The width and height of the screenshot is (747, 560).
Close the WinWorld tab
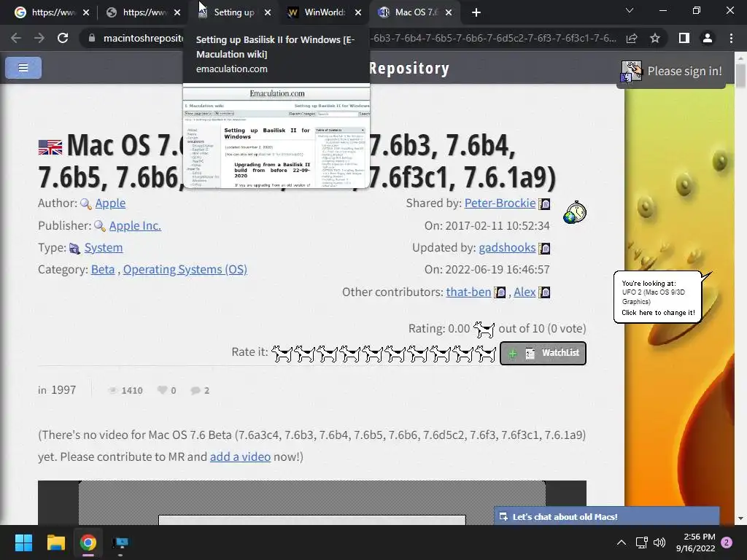click(x=357, y=13)
